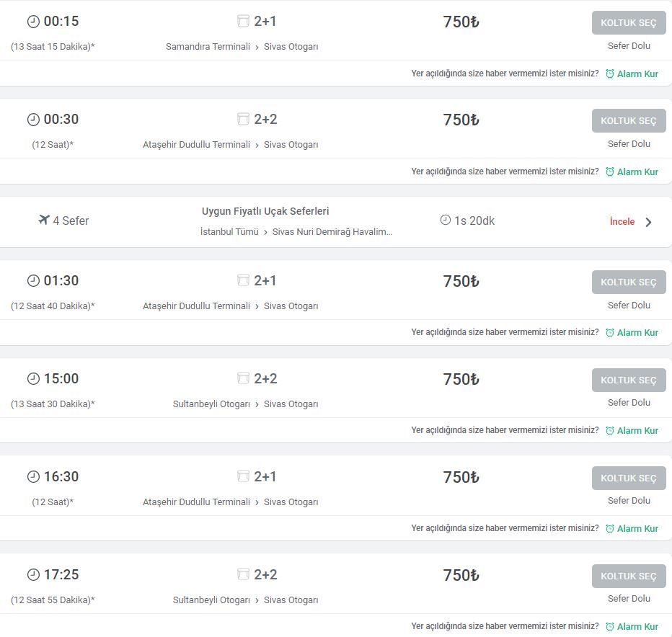Click the duration clock icon beside 1s 20dk
This screenshot has height=637, width=672.
coord(445,220)
